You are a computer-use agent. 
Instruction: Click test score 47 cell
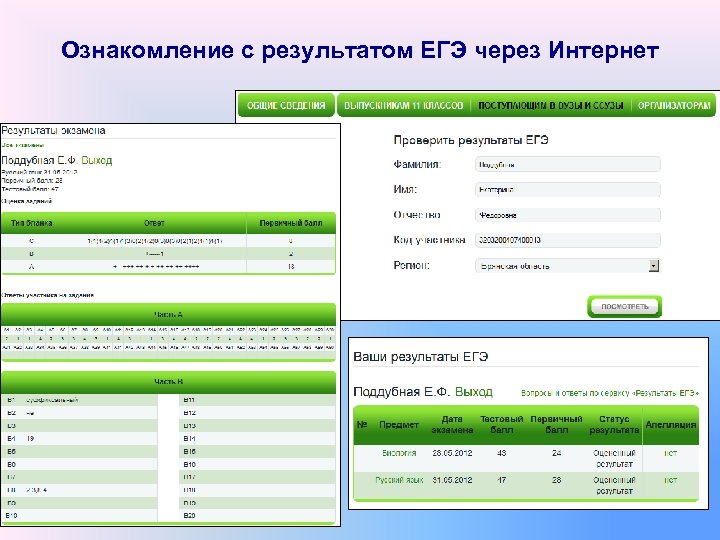coord(501,480)
